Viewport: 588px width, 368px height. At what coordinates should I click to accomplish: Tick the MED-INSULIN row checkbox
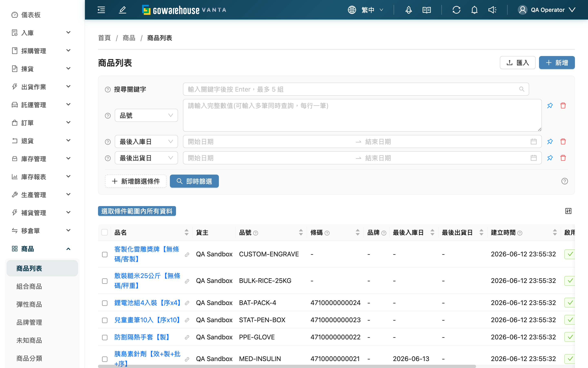pyautogui.click(x=105, y=359)
